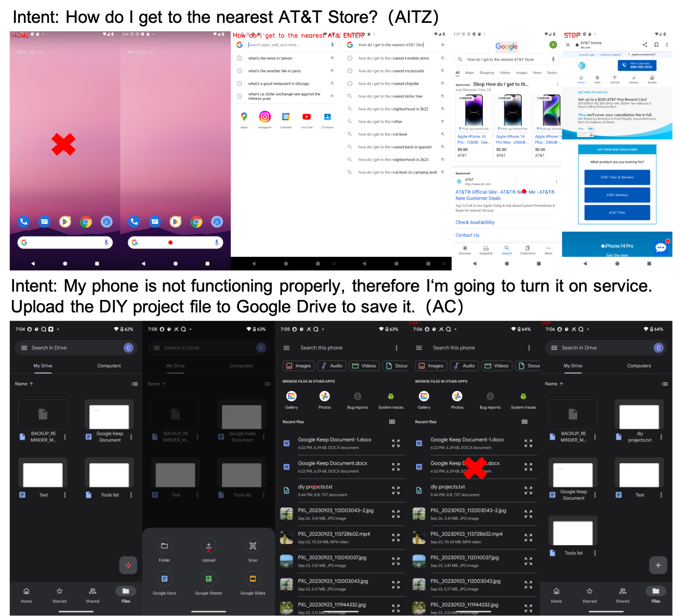
Task: Tap the bookmark icon beside AT&T Home
Action: (656, 45)
